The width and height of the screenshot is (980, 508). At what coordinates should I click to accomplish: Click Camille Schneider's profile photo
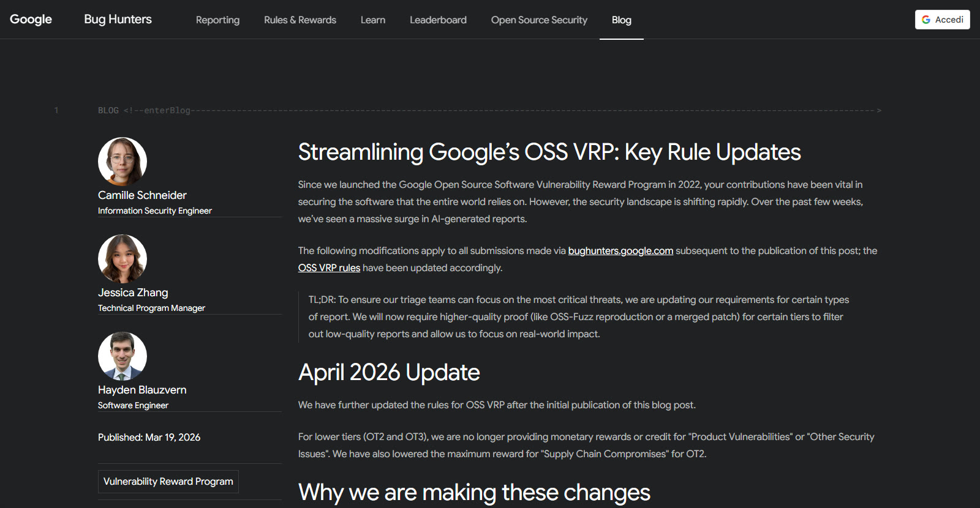[123, 162]
